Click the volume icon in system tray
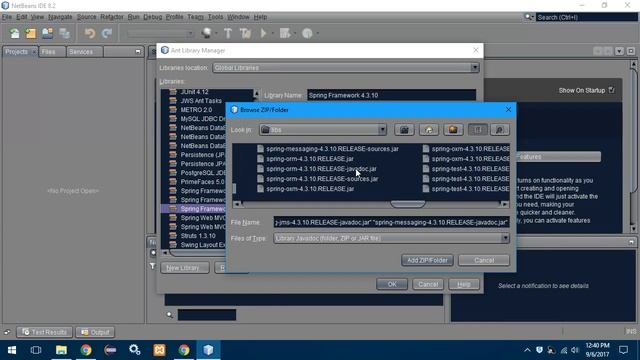This screenshot has height=360, width=640. click(x=575, y=350)
